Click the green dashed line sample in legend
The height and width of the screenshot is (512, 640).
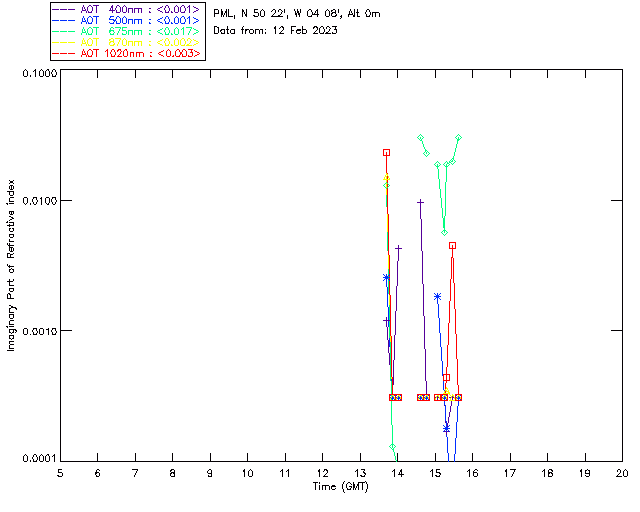pos(64,31)
